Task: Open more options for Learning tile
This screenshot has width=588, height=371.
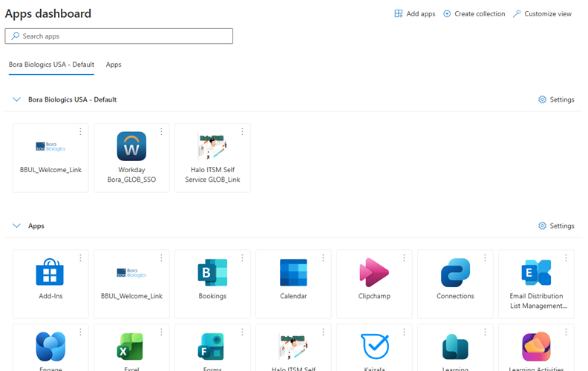Action: point(485,332)
